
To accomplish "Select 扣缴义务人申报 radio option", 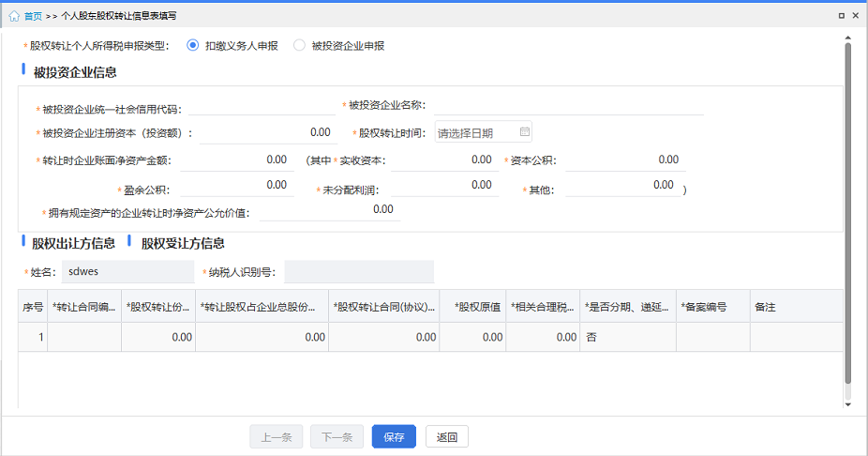I will click(193, 45).
